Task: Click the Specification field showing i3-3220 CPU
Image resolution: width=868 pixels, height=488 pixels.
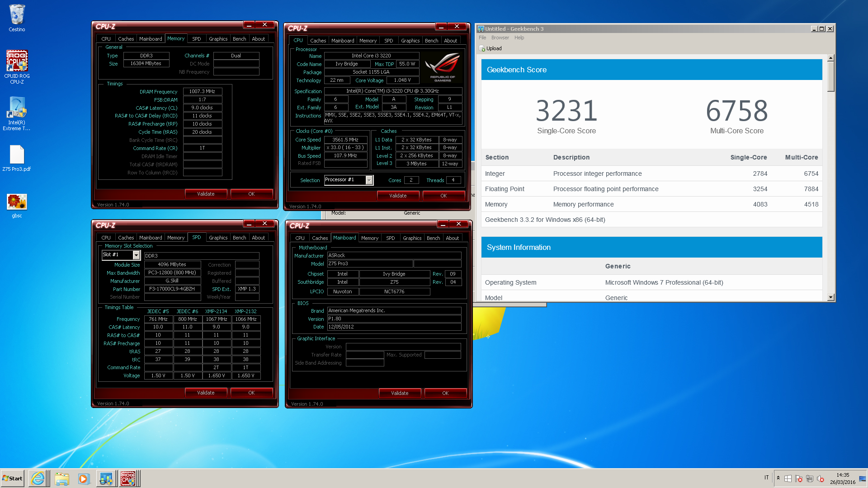Action: [393, 91]
